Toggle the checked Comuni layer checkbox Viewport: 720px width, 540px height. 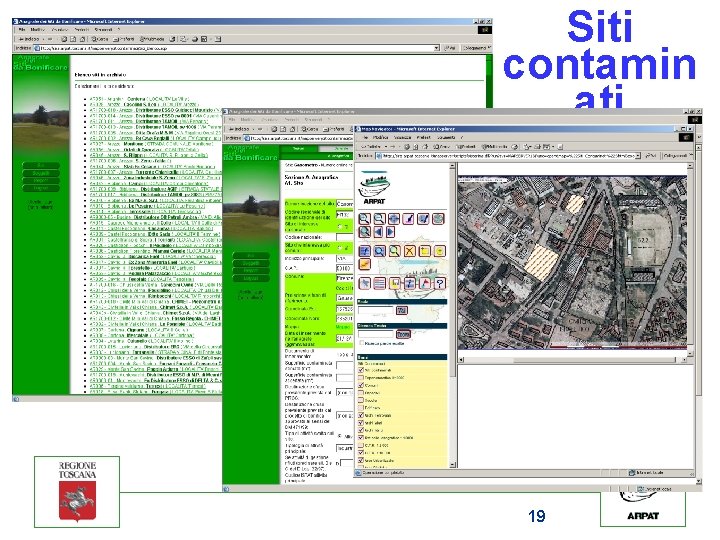click(361, 385)
